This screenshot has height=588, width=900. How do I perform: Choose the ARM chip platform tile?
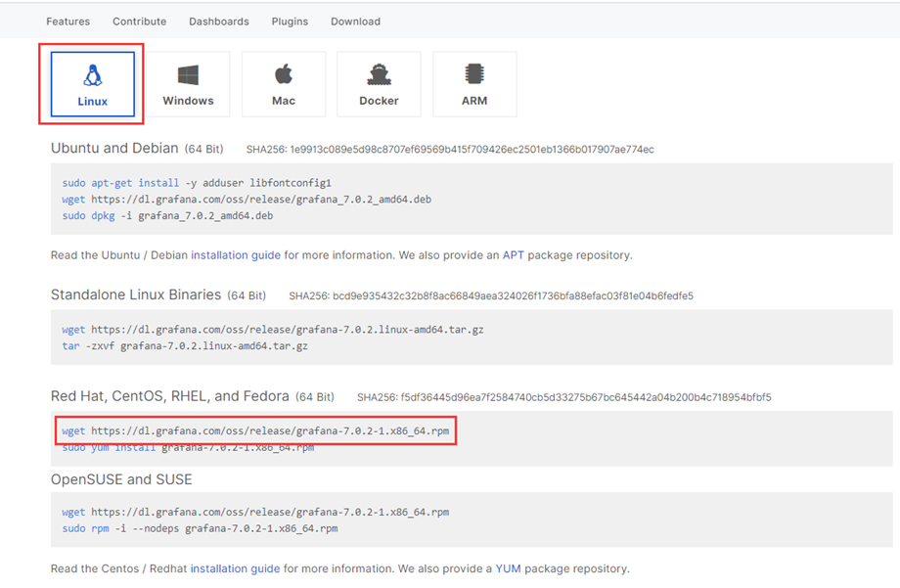click(474, 84)
